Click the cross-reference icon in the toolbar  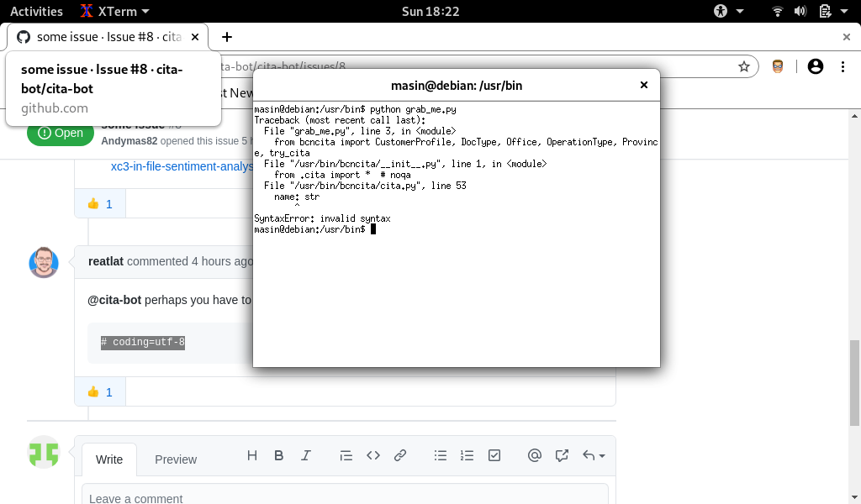coord(562,455)
